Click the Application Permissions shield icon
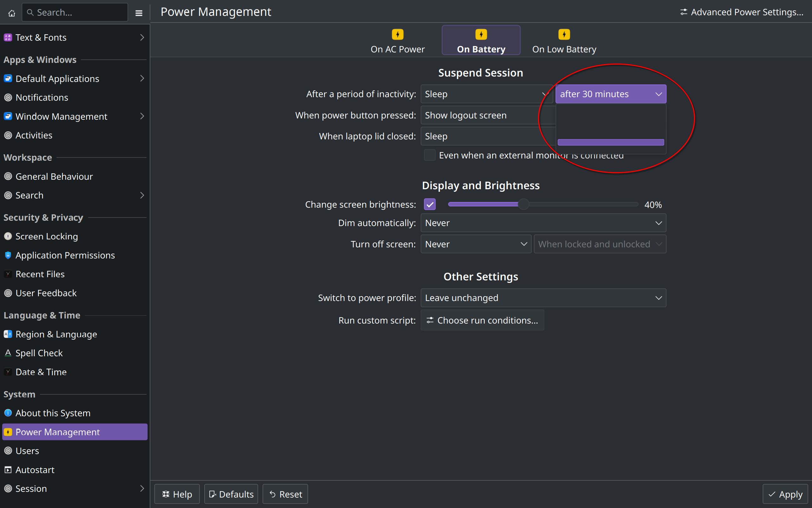812x508 pixels. (x=8, y=255)
